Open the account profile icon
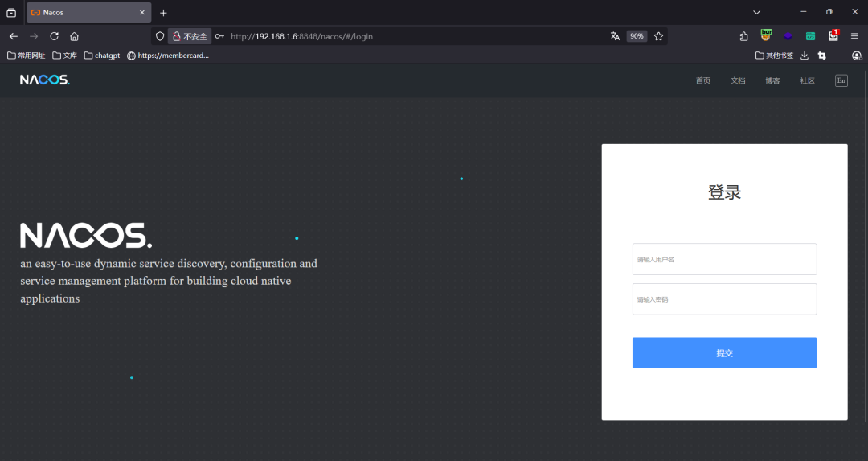This screenshot has width=868, height=461. point(857,56)
